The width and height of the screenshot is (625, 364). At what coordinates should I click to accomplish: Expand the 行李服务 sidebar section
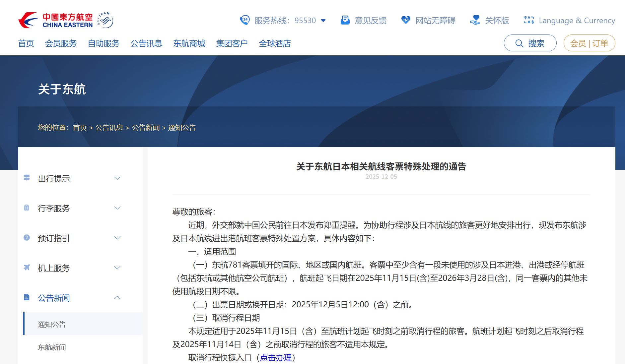click(x=117, y=208)
